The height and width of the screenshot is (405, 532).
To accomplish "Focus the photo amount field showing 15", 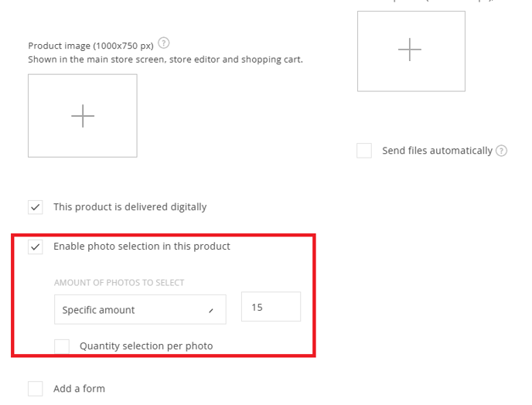I will 271,306.
